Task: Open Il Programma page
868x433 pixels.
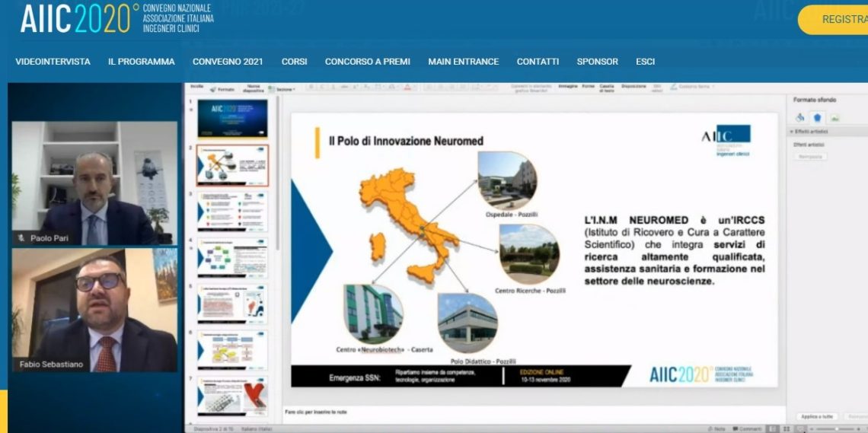Action: (x=142, y=62)
